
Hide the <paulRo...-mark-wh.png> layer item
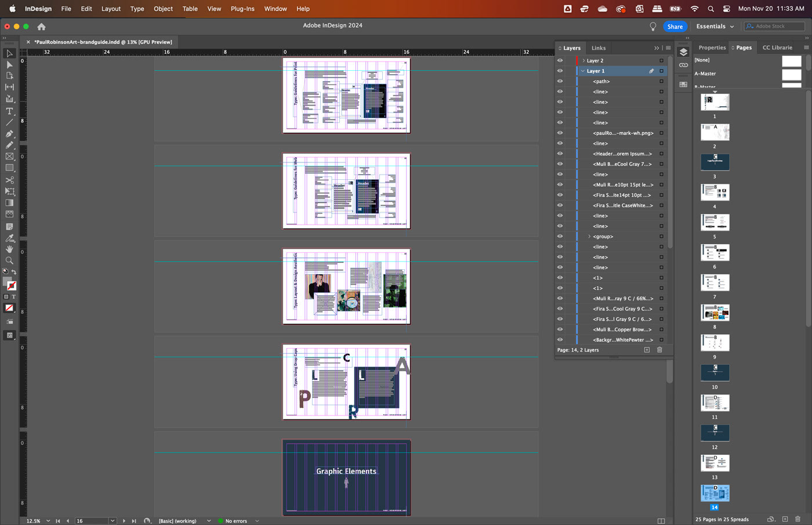point(560,133)
